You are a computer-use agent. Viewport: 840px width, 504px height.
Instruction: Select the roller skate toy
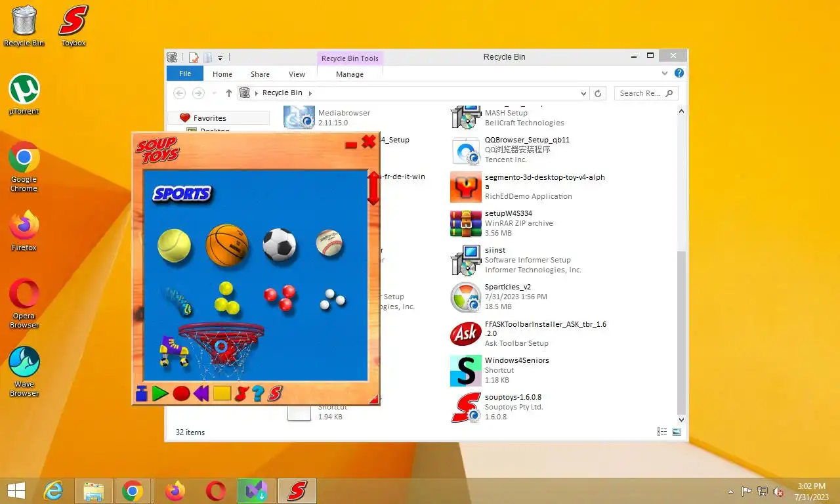click(x=173, y=351)
